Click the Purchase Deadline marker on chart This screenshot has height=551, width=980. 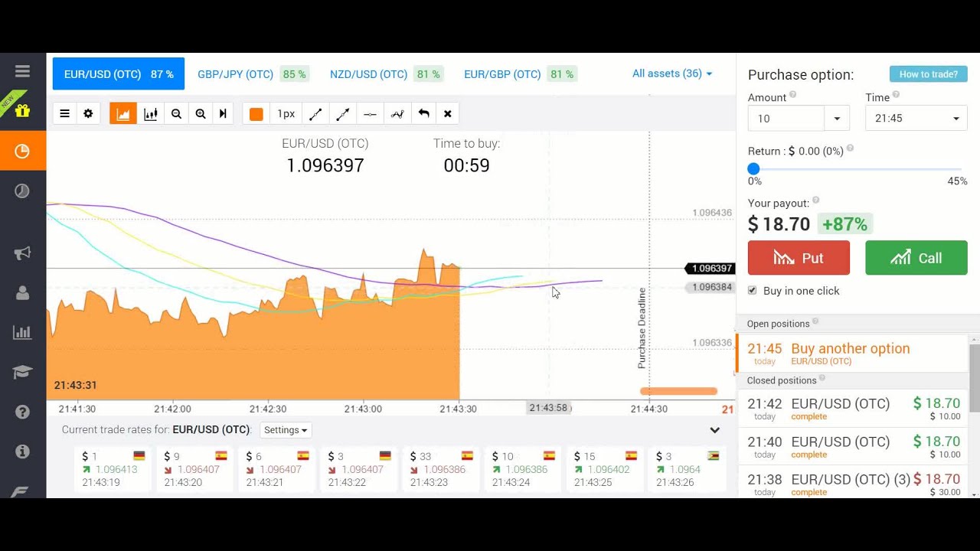(x=642, y=328)
